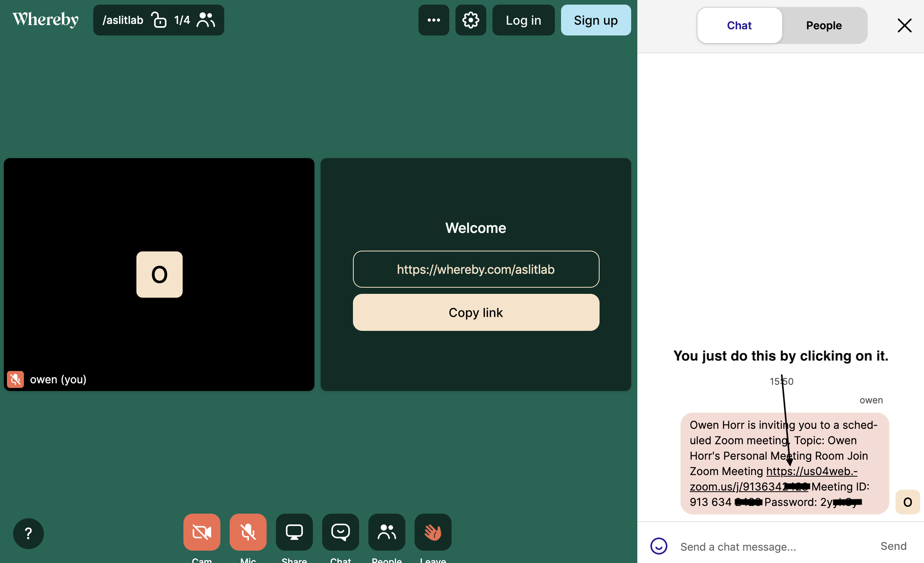Switch to the People tab
The height and width of the screenshot is (563, 924).
(x=824, y=25)
